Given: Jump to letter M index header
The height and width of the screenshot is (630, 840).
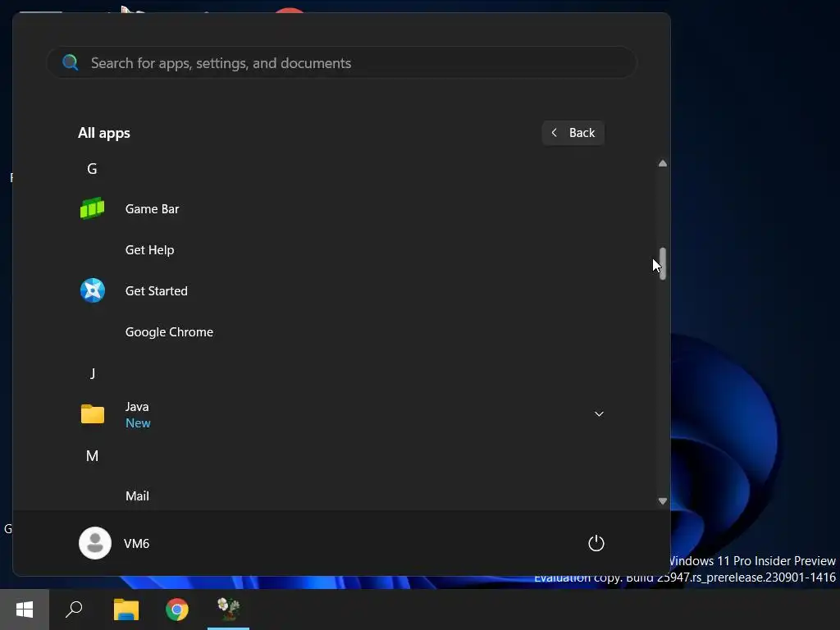Looking at the screenshot, I should click(x=92, y=456).
